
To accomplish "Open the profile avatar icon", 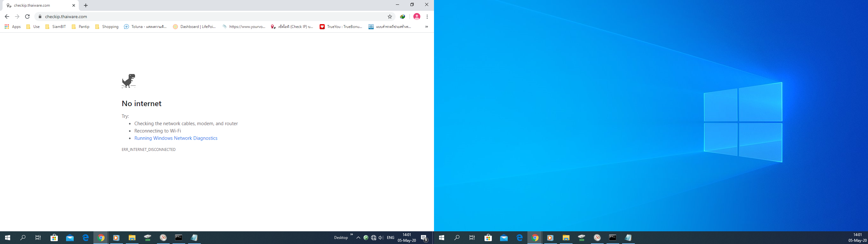I will (417, 17).
